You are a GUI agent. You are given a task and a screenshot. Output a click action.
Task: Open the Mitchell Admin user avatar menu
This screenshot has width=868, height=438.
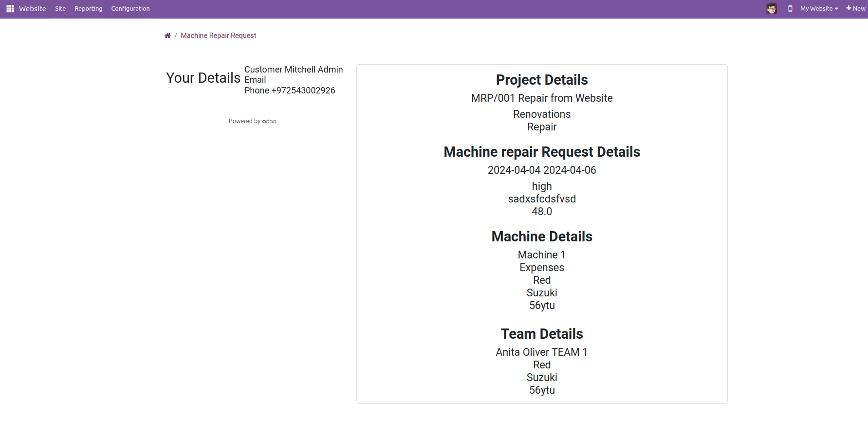[772, 9]
